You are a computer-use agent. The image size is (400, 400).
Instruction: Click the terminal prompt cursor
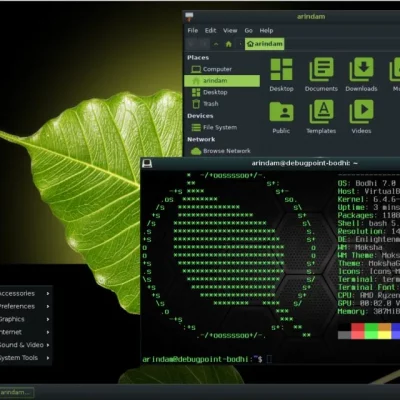(269, 359)
